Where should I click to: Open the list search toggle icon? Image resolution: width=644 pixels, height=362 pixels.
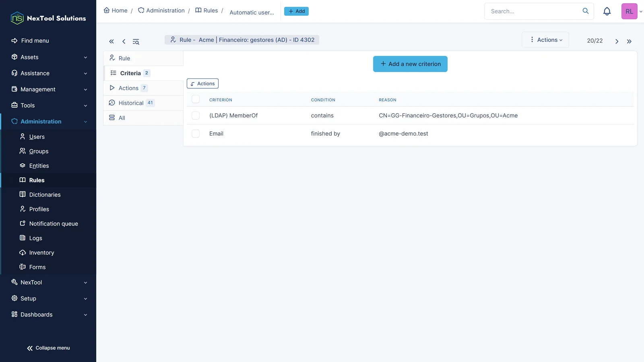[x=136, y=41]
